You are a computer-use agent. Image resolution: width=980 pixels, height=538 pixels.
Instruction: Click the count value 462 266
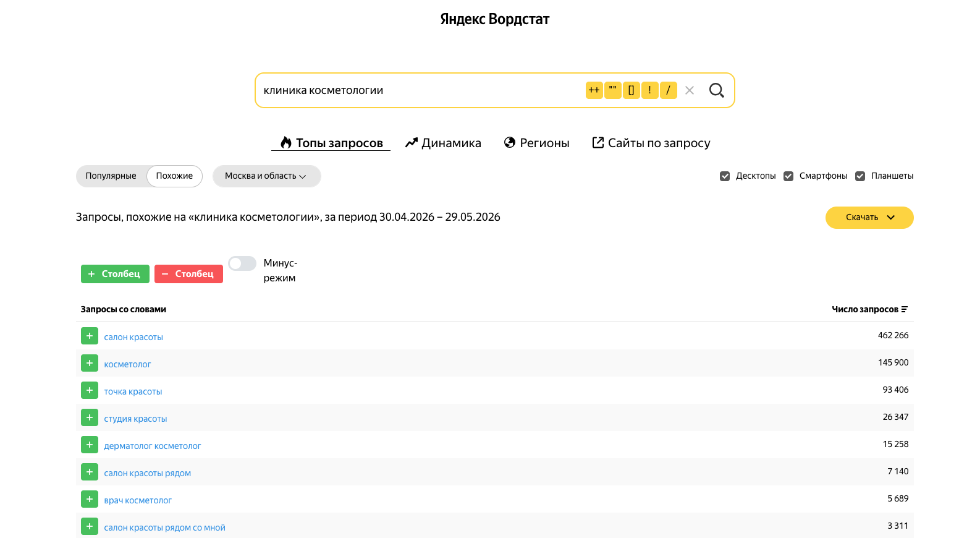pyautogui.click(x=893, y=335)
